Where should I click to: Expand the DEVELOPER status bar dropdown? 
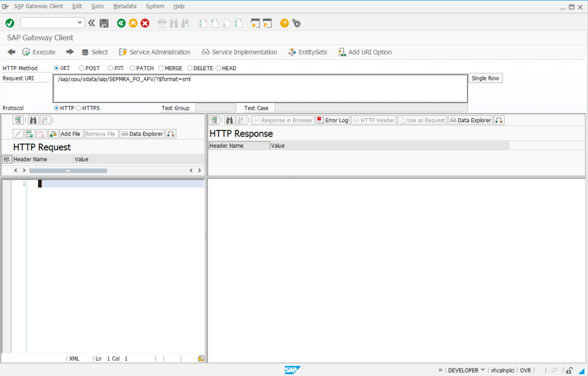coord(482,370)
